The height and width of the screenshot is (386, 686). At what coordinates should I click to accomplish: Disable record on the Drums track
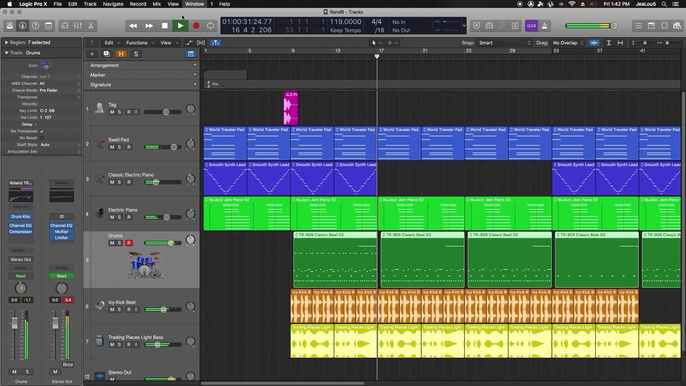(x=129, y=243)
